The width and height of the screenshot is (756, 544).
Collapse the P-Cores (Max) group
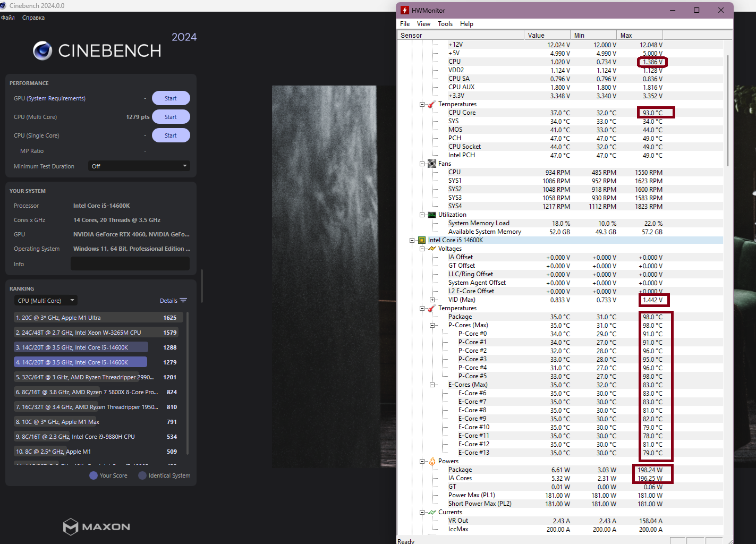[x=432, y=325]
